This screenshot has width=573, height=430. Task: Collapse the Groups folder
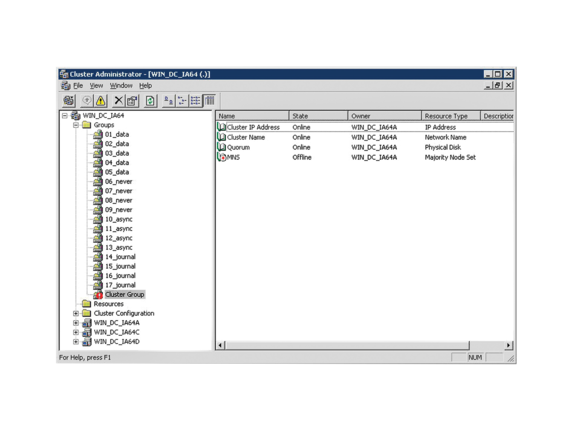click(x=76, y=125)
